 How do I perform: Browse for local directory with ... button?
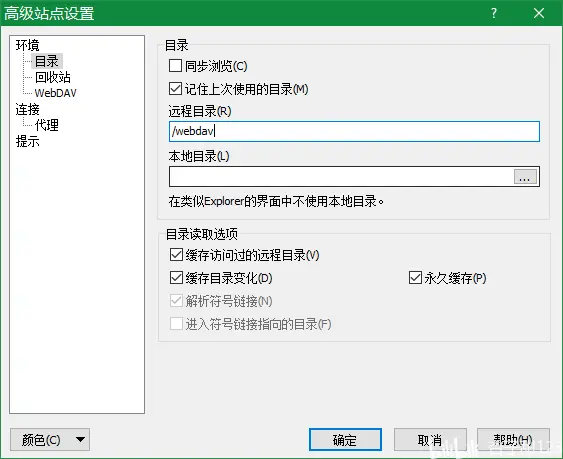[x=525, y=177]
